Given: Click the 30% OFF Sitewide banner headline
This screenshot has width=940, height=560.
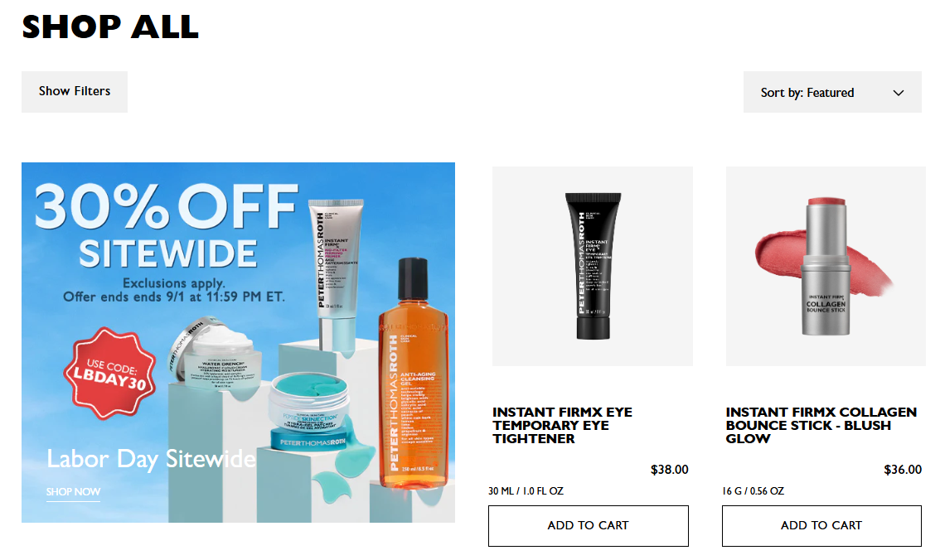Looking at the screenshot, I should pyautogui.click(x=167, y=225).
